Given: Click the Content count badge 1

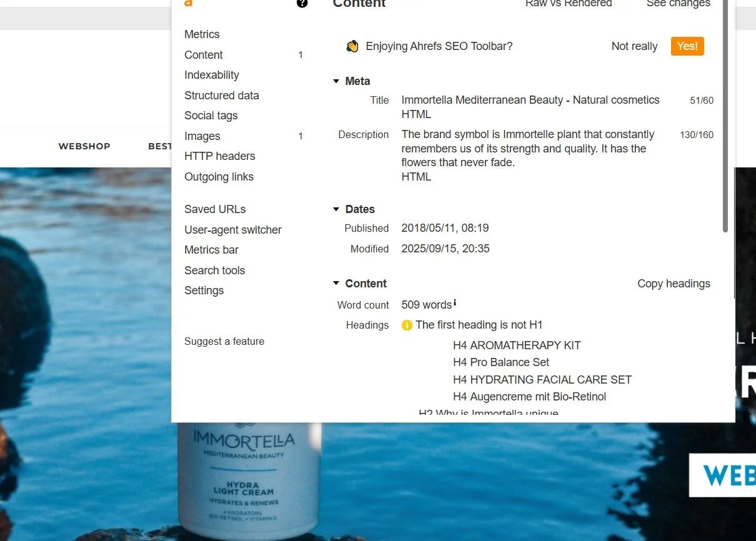Looking at the screenshot, I should tap(301, 55).
